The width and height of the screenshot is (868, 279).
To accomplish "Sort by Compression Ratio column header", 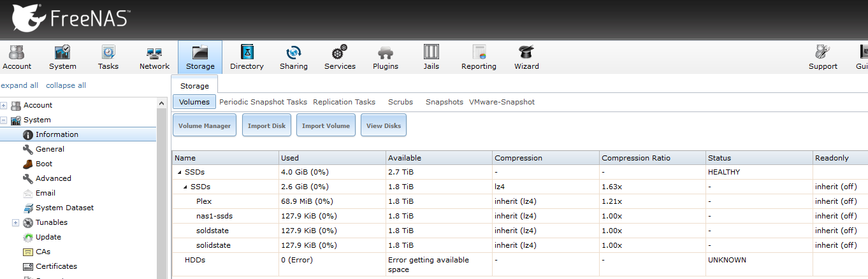I will point(653,158).
